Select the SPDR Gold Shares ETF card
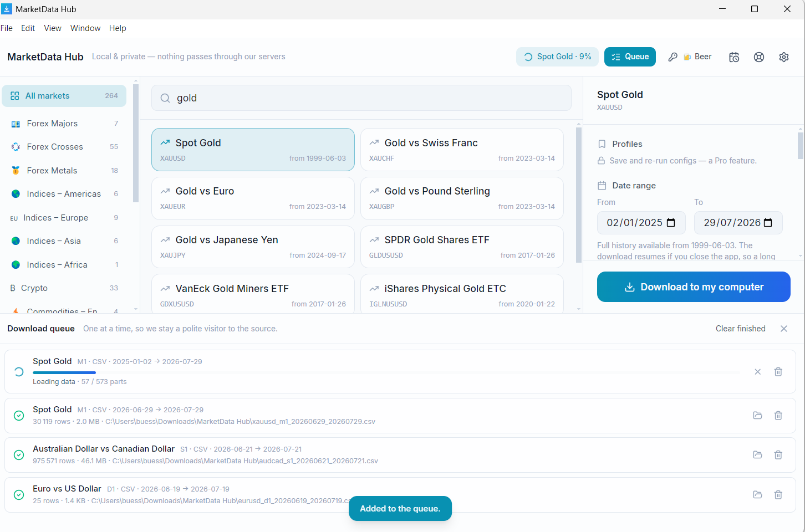 (462, 247)
